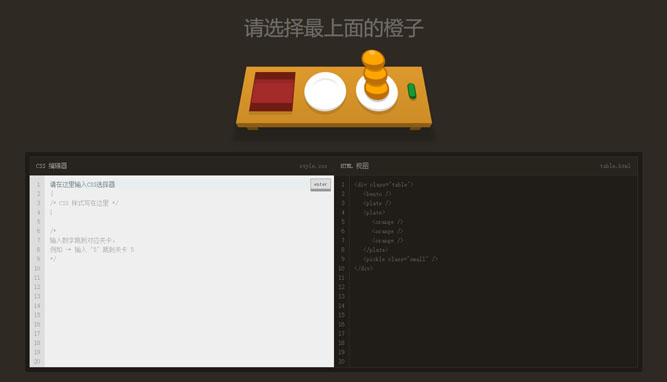
Task: Click the opening <plate> tag on line 4
Action: [x=374, y=212]
